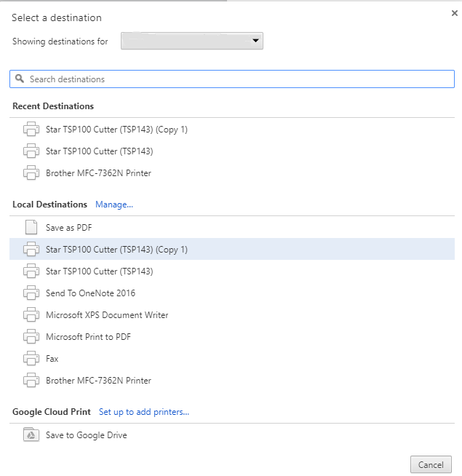This screenshot has height=476, width=462.
Task: Open the 'Showing destinations for' account dropdown
Action: click(x=192, y=41)
